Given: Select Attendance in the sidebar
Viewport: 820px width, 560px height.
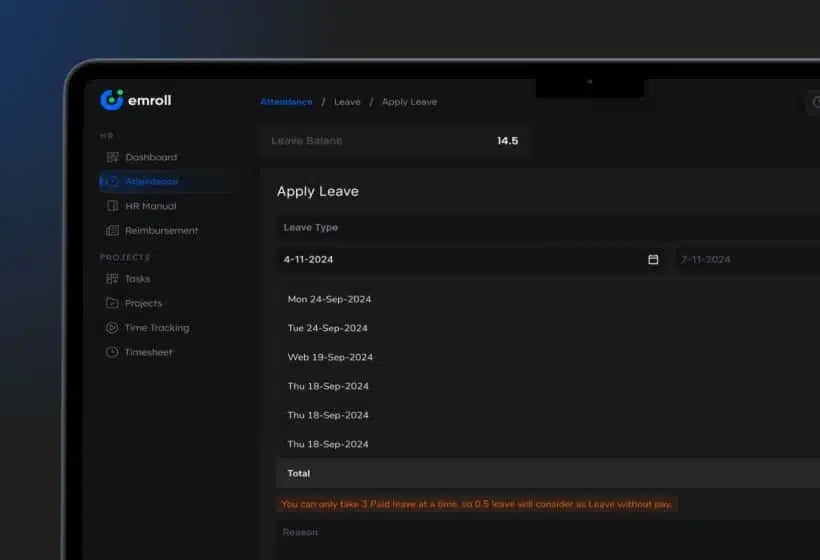Looking at the screenshot, I should click(165, 181).
